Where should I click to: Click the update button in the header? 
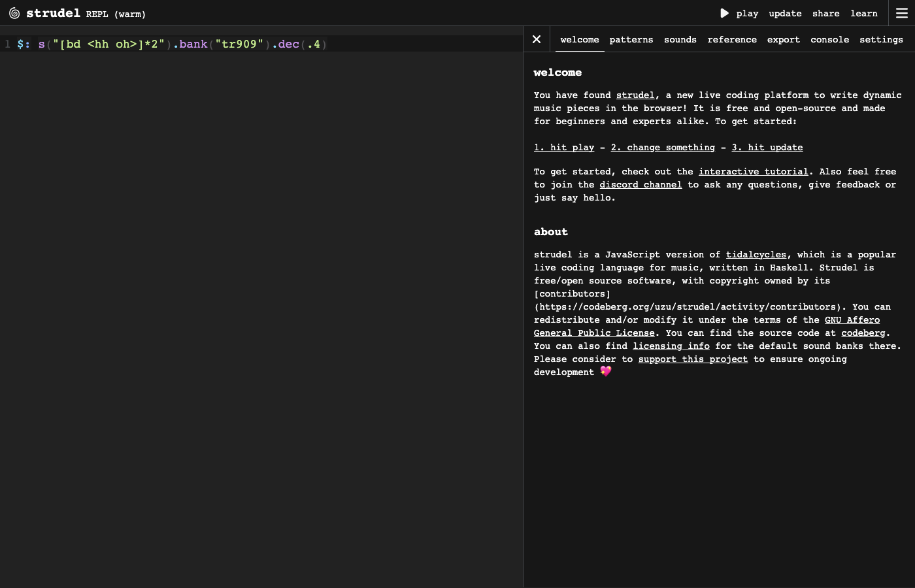click(785, 13)
